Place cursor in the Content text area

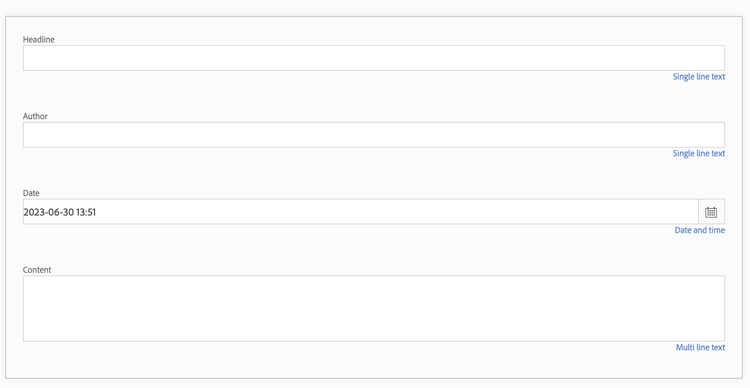click(x=374, y=309)
